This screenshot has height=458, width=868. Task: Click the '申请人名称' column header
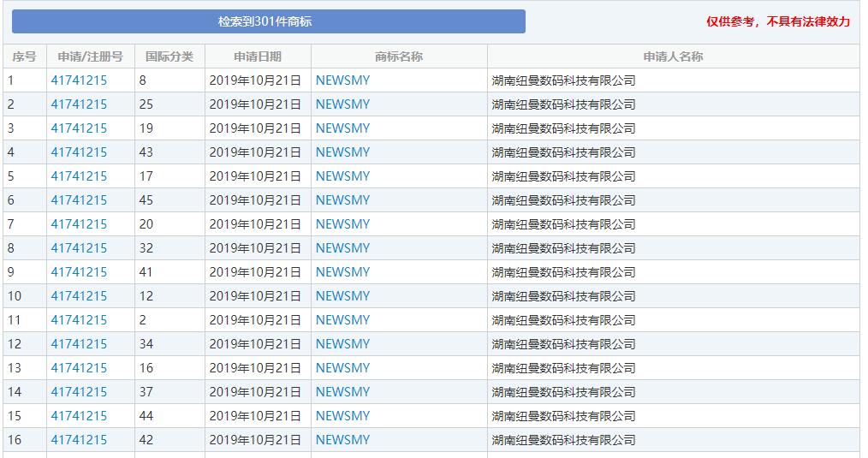coord(673,57)
